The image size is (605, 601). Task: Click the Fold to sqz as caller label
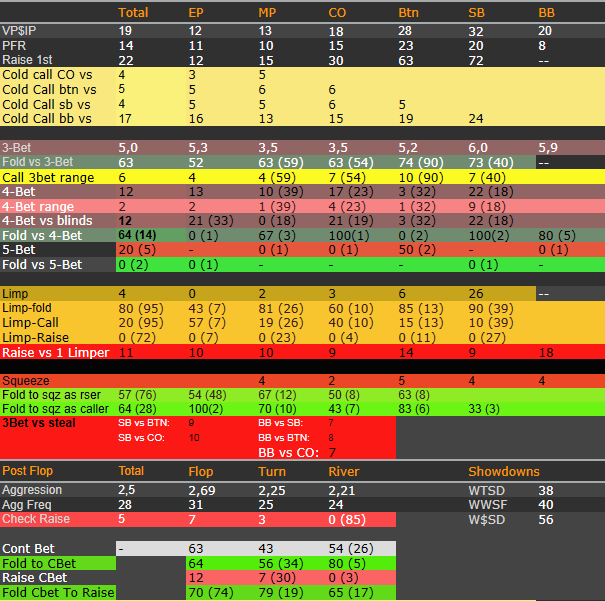pyautogui.click(x=56, y=409)
